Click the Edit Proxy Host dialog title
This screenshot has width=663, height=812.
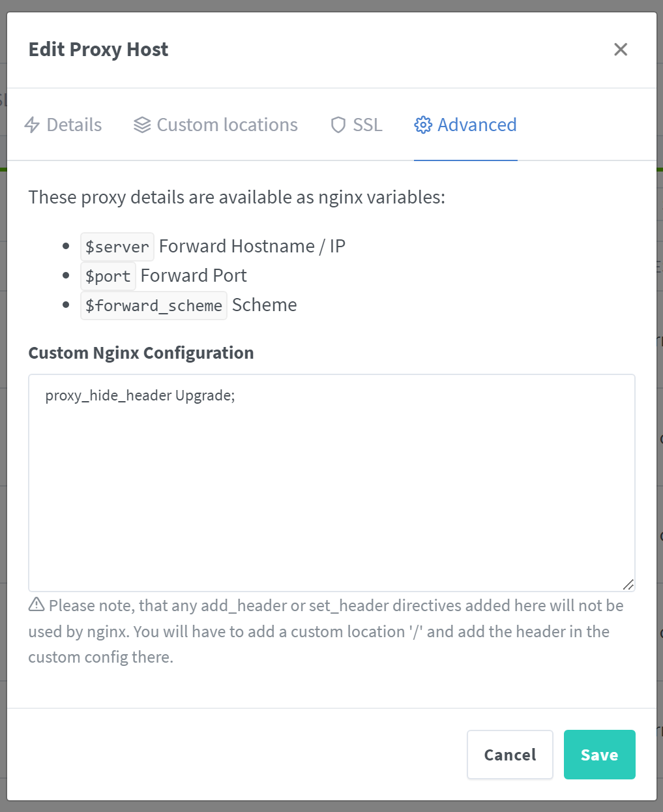(x=98, y=49)
